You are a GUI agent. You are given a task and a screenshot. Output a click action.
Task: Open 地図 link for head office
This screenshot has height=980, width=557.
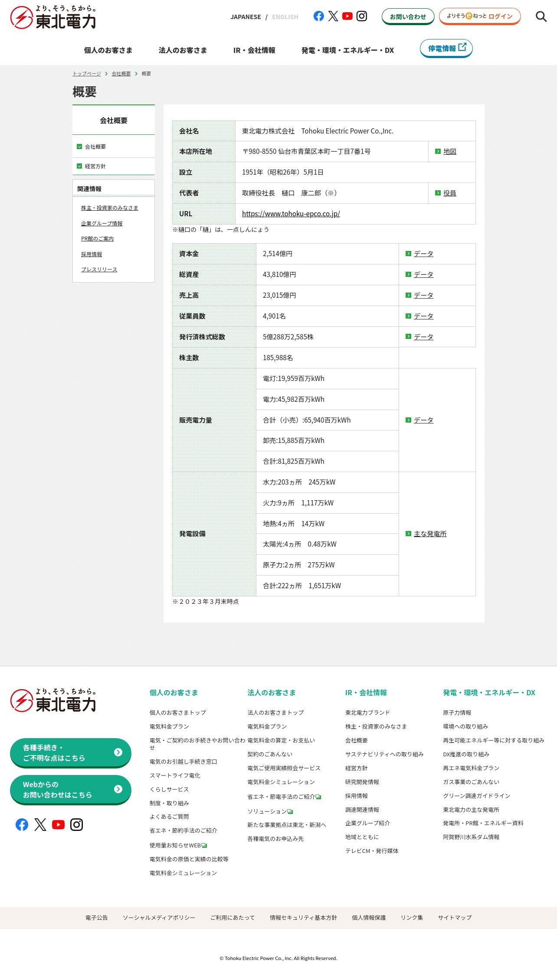click(449, 151)
